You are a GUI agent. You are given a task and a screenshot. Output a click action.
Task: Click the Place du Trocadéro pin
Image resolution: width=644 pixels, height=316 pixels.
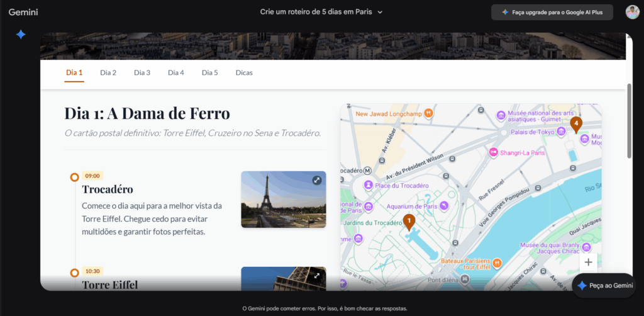[x=369, y=185]
